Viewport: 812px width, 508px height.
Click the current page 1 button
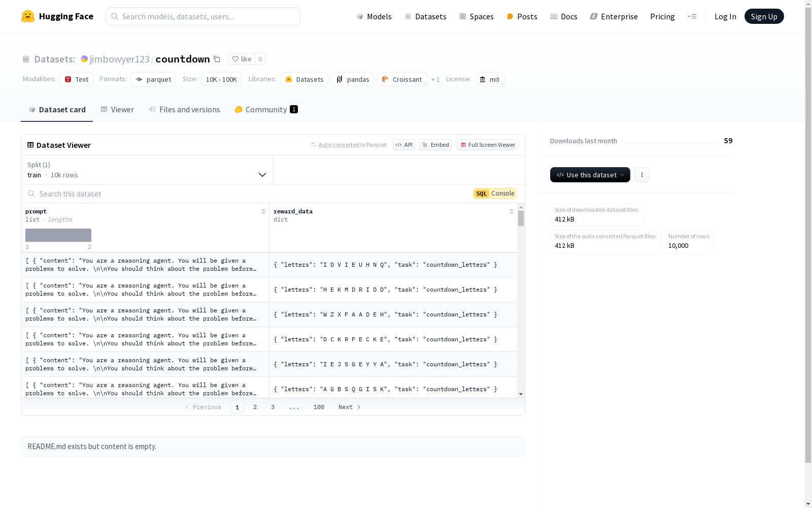(x=237, y=407)
